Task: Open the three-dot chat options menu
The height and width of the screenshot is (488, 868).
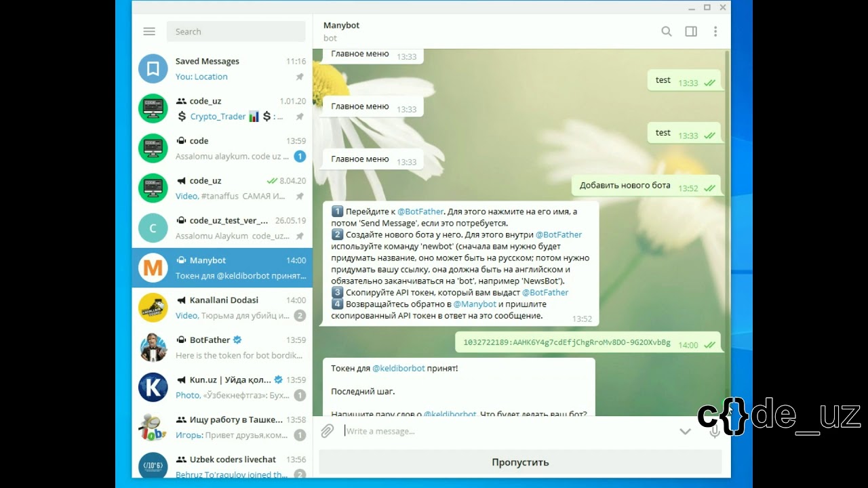Action: [715, 31]
